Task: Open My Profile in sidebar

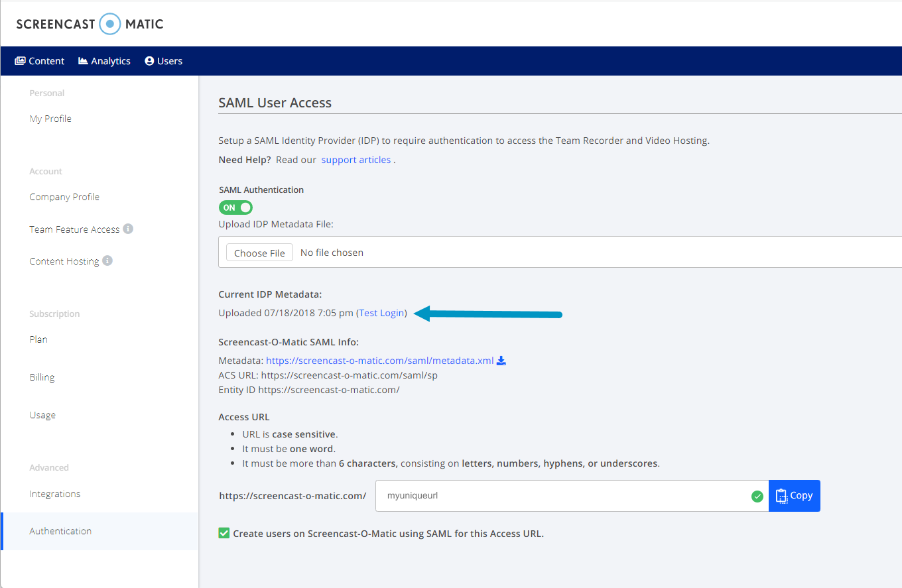Action: point(50,119)
